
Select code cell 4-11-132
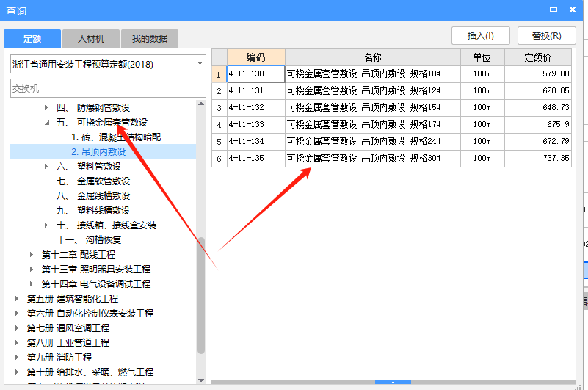point(256,108)
